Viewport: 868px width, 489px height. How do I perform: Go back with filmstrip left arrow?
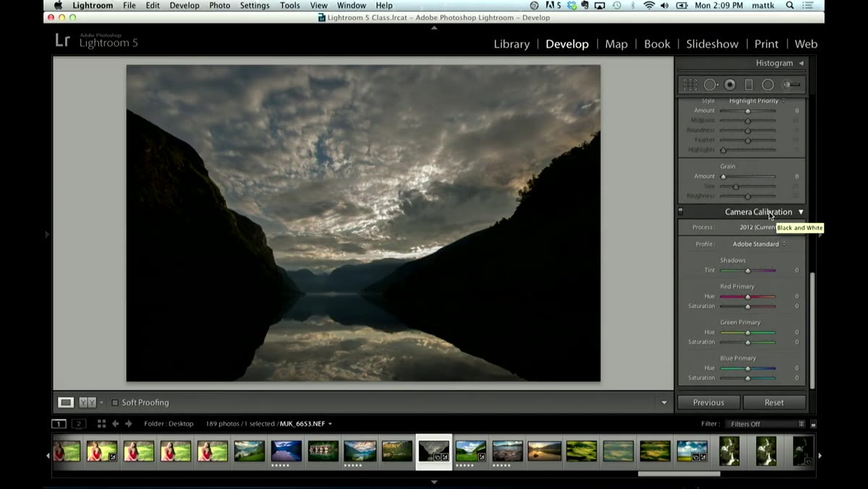[115, 424]
